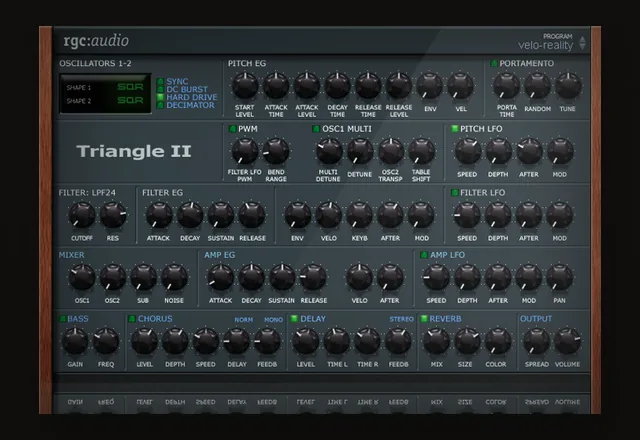Click the delay TIME L knob
The width and height of the screenshot is (640, 440).
337,341
